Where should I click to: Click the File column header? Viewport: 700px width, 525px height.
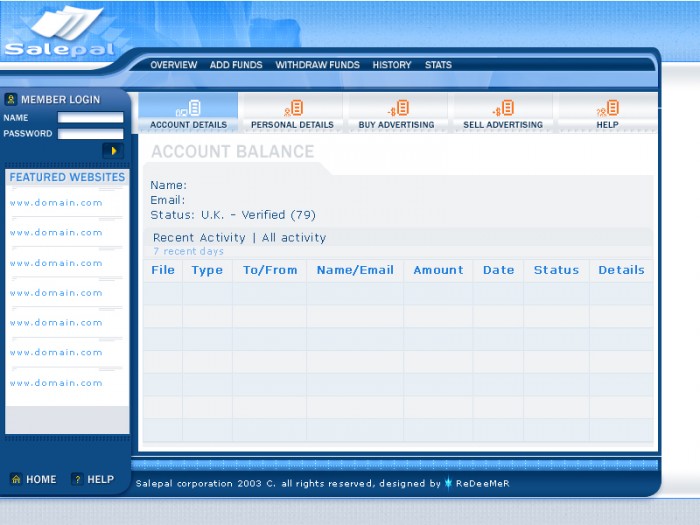click(x=163, y=270)
